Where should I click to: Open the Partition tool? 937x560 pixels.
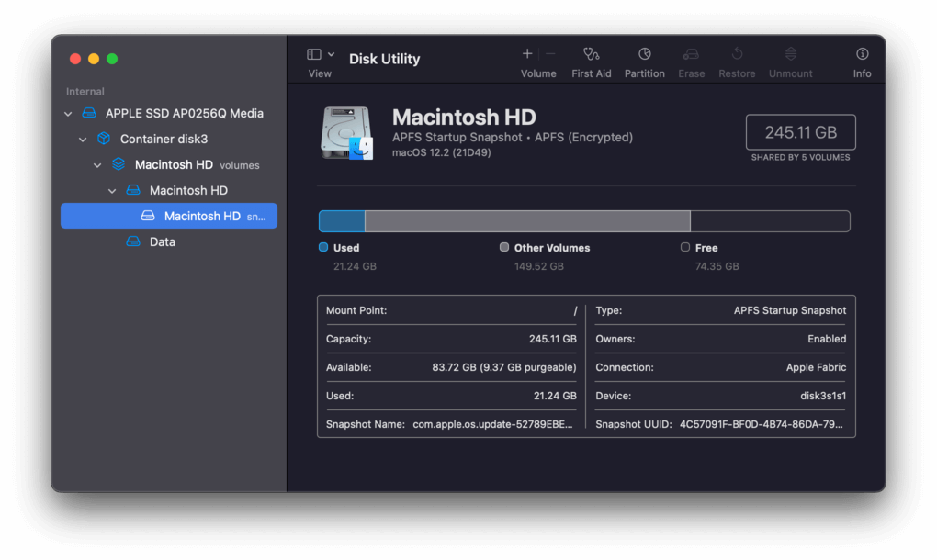(644, 54)
